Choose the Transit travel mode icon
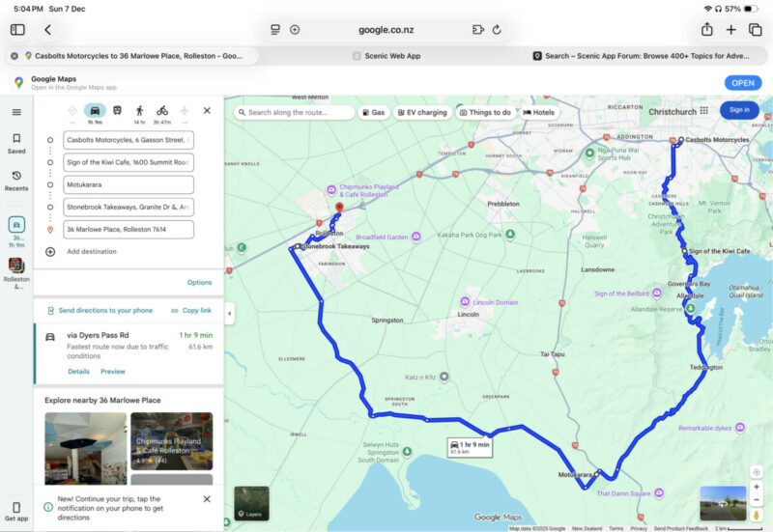The image size is (773, 532). point(117,111)
